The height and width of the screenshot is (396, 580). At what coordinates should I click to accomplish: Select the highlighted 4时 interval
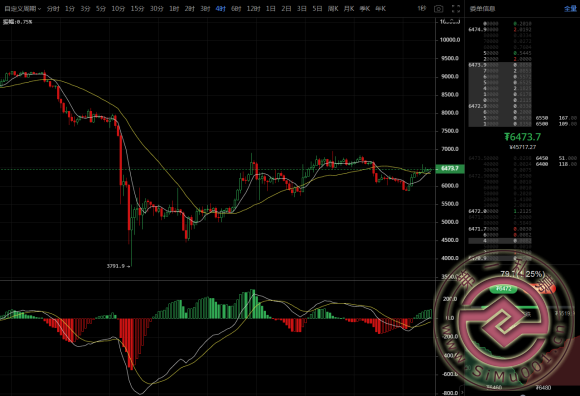[x=220, y=9]
